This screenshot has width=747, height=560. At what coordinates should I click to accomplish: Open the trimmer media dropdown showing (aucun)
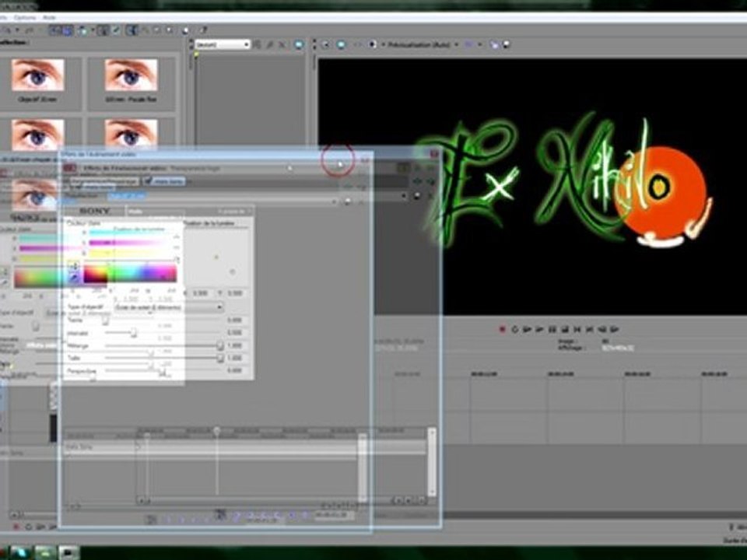[x=223, y=44]
